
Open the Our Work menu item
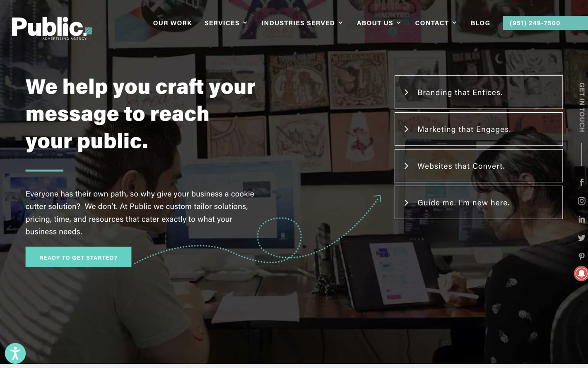[172, 23]
